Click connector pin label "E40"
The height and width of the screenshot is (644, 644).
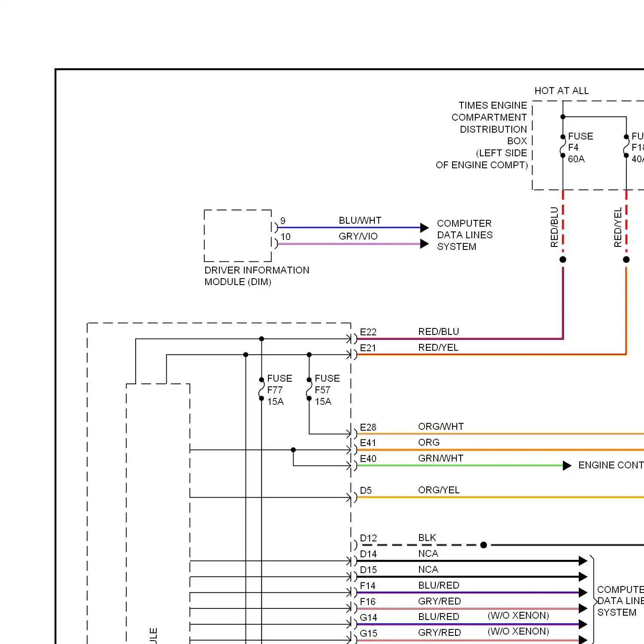pos(368,459)
